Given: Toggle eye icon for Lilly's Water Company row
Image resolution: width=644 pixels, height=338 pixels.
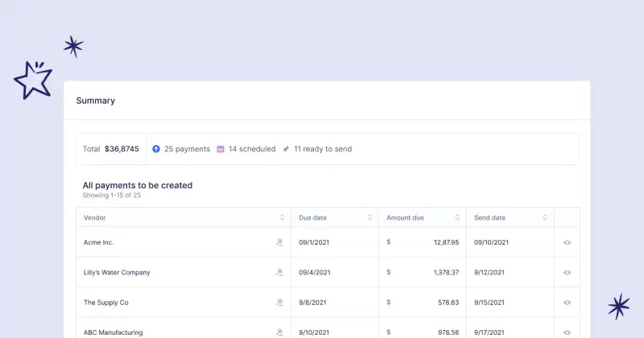Looking at the screenshot, I should tap(567, 273).
